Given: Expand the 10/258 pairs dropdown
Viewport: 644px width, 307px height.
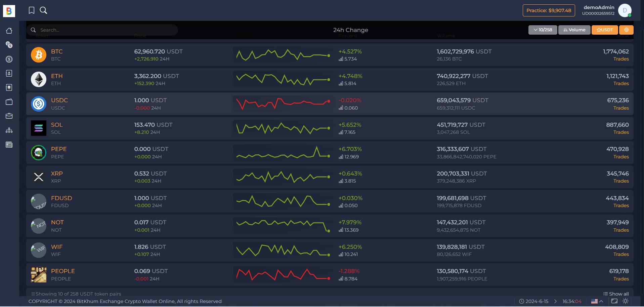Looking at the screenshot, I should (543, 30).
